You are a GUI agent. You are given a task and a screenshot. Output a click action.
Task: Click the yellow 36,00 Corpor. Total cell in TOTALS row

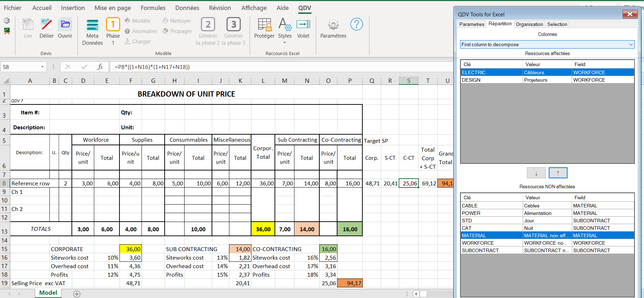(263, 229)
